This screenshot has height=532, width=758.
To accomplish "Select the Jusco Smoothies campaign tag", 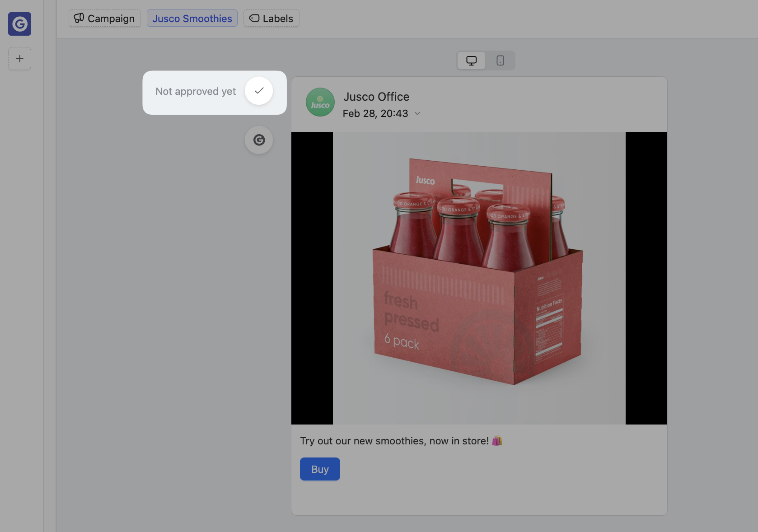I will [192, 19].
